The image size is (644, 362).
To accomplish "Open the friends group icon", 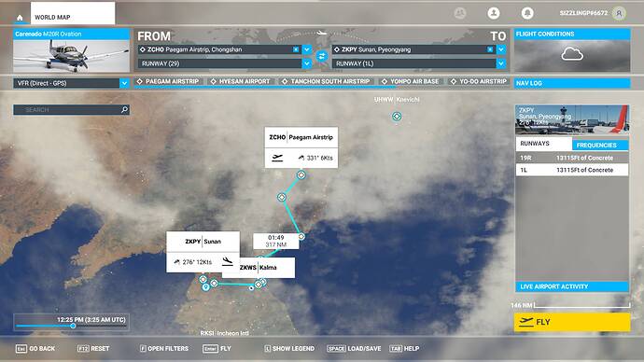I will click(x=460, y=13).
